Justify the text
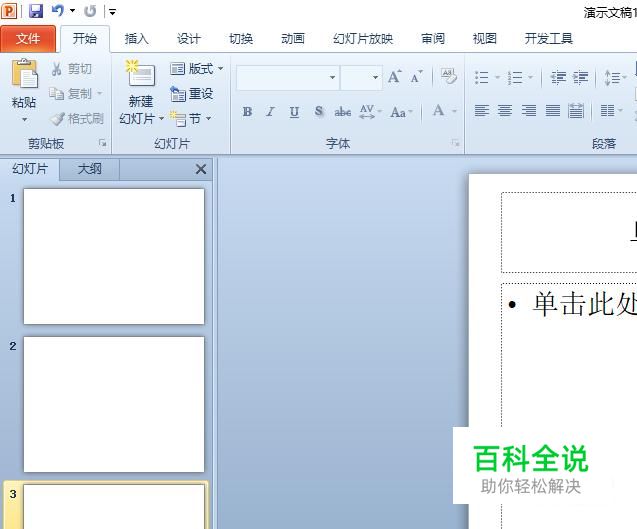The width and height of the screenshot is (637, 529). [x=552, y=111]
